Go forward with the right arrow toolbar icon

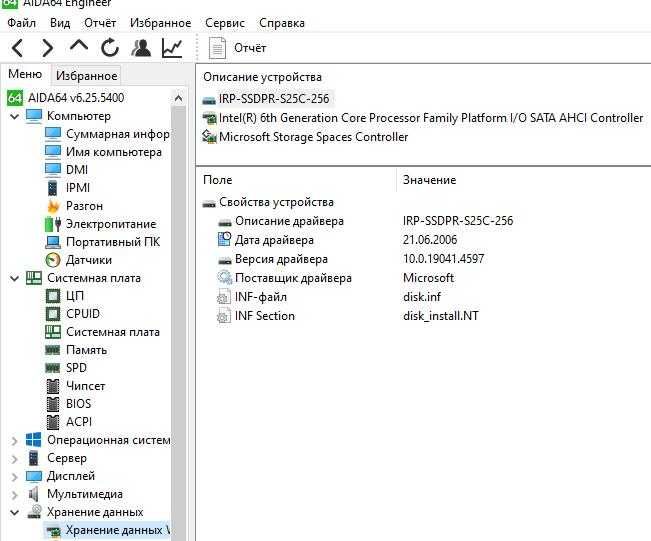tap(48, 48)
